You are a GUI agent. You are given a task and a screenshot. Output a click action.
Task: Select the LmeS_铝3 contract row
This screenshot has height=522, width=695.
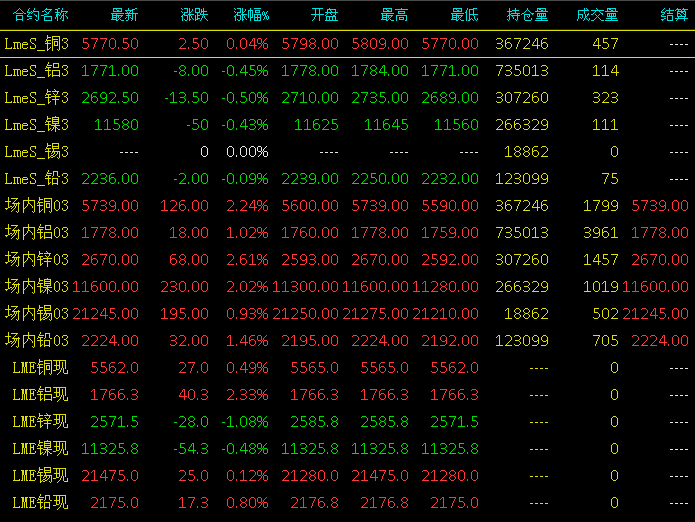coord(348,71)
